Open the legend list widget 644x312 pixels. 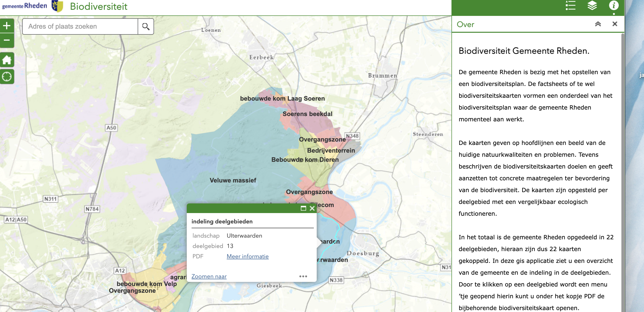570,6
